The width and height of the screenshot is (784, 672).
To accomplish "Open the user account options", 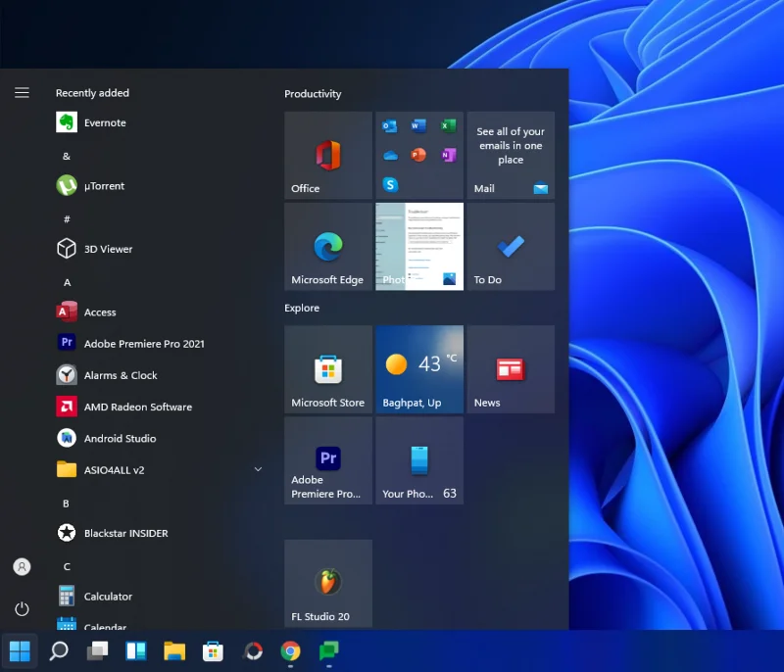I will pos(22,566).
